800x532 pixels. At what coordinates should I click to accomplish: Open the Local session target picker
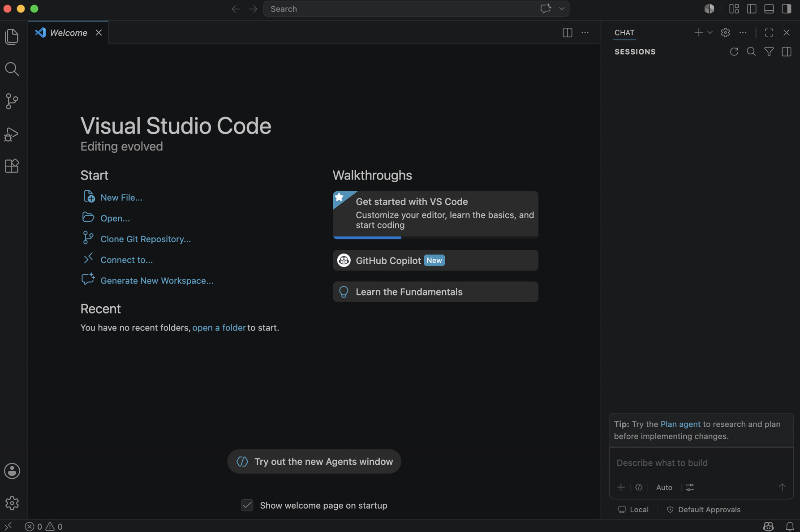(x=633, y=510)
